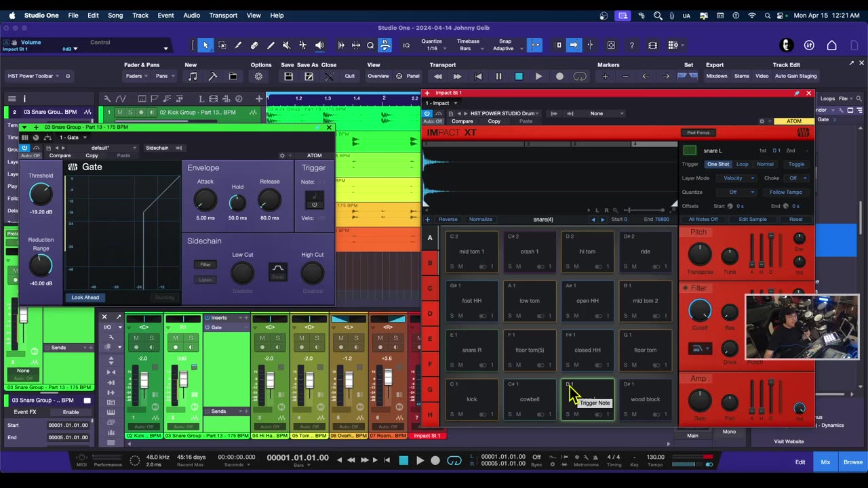Click Normalize in Impact XT
Image resolution: width=868 pixels, height=488 pixels.
click(x=481, y=220)
